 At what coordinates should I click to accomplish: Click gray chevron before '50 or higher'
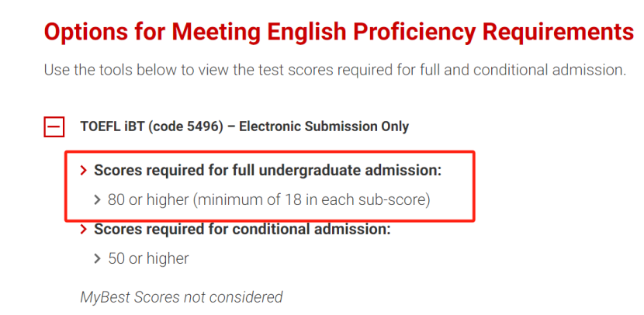coord(98,258)
